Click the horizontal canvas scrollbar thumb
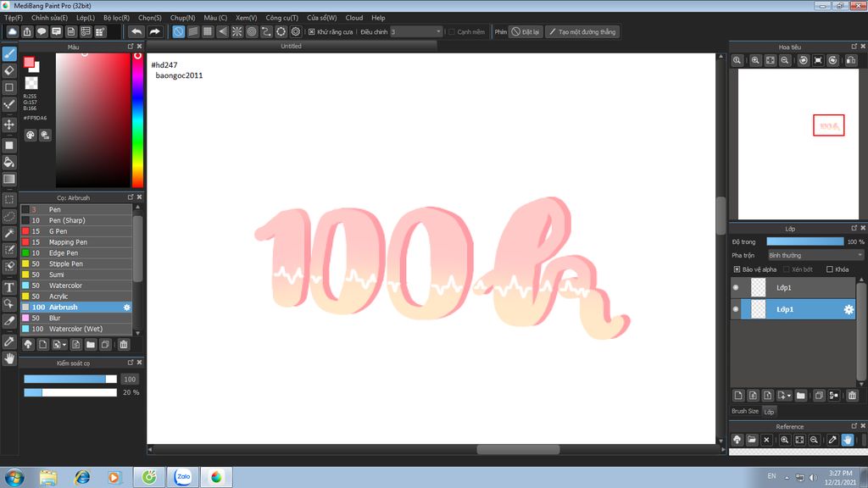Screen dimensions: 868x488 (x=518, y=450)
